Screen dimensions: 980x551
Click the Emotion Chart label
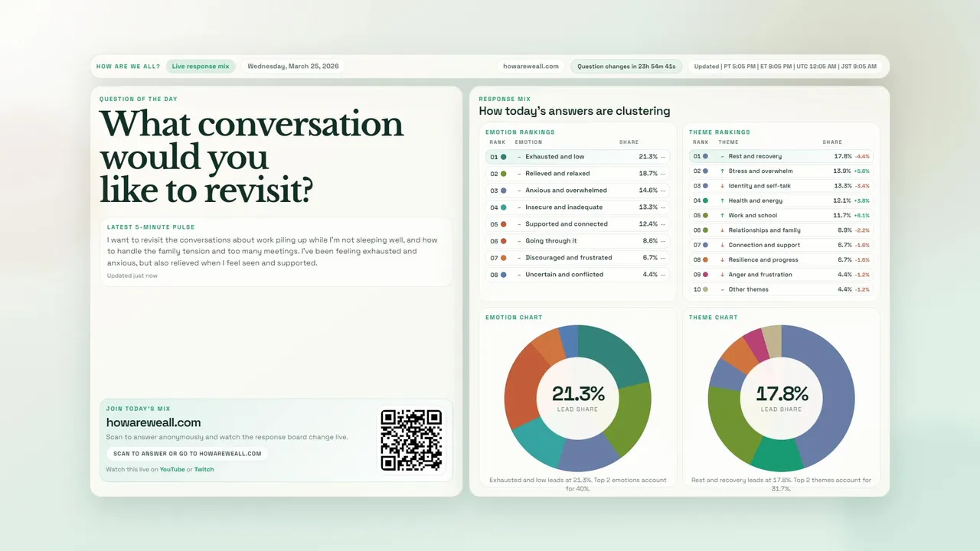[x=514, y=318]
